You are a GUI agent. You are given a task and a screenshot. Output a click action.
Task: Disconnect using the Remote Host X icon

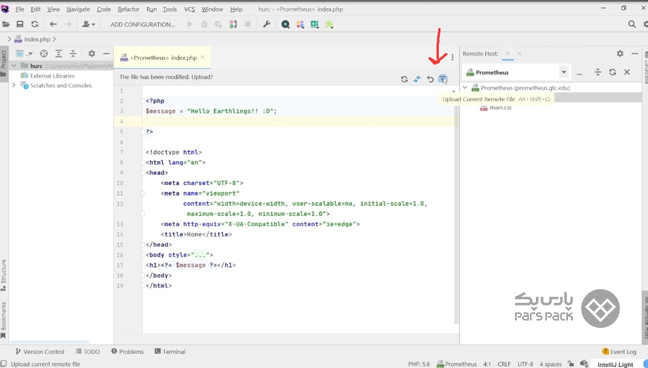point(627,72)
